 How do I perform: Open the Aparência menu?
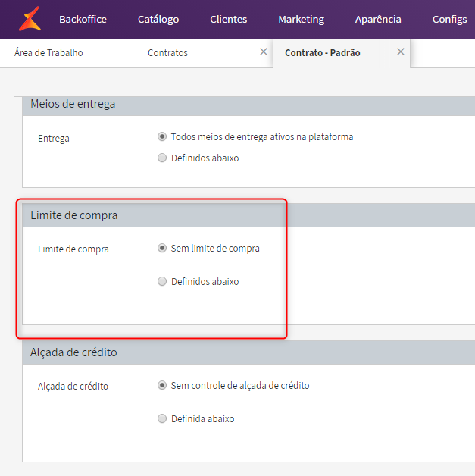[x=378, y=20]
